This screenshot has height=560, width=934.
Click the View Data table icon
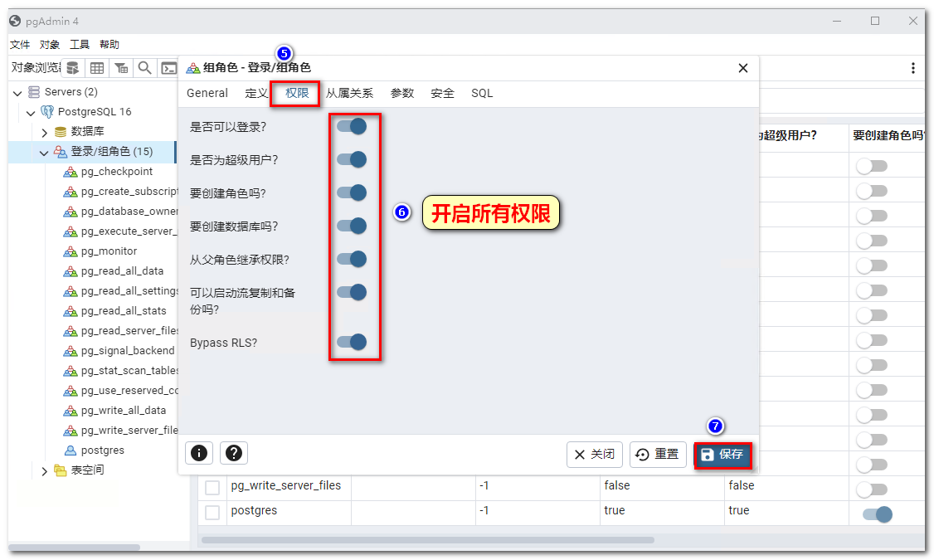coord(97,68)
